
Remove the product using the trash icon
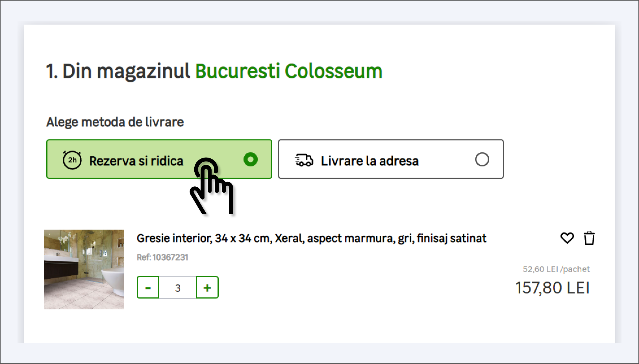(589, 238)
